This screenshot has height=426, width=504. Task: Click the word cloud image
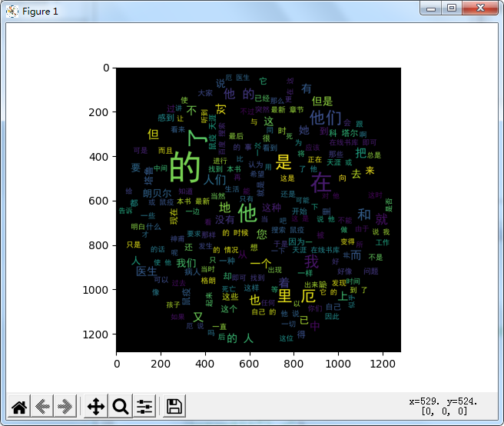[258, 210]
